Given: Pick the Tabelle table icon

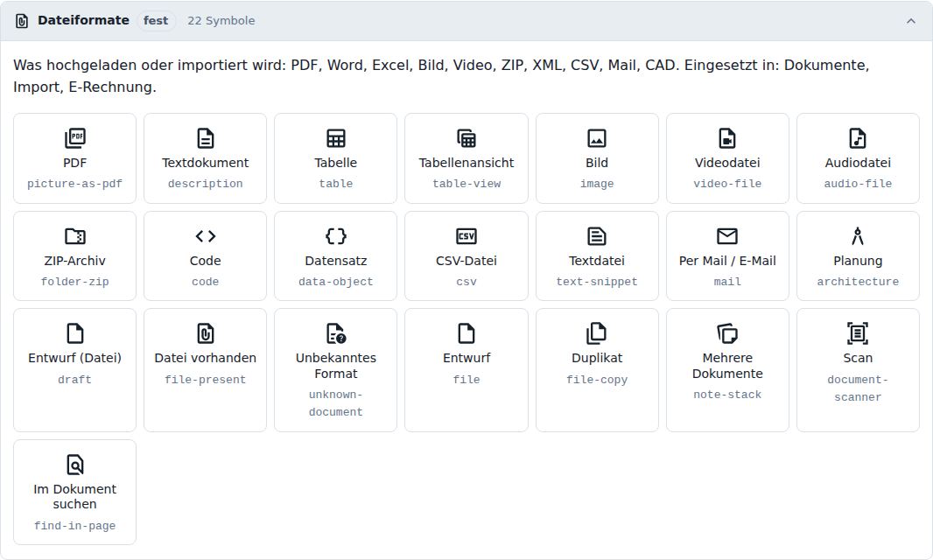Looking at the screenshot, I should click(x=335, y=138).
